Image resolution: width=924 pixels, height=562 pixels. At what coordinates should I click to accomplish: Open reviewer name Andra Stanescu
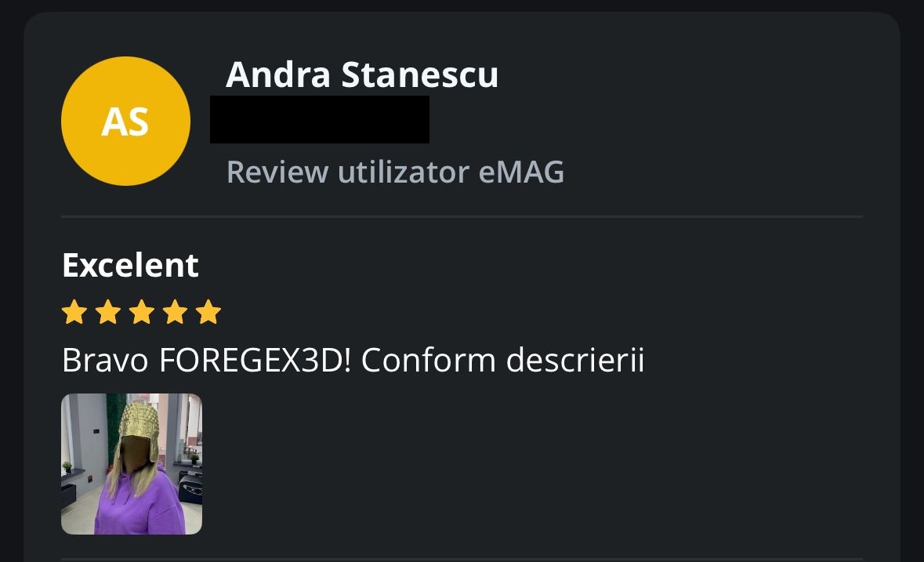click(x=362, y=74)
